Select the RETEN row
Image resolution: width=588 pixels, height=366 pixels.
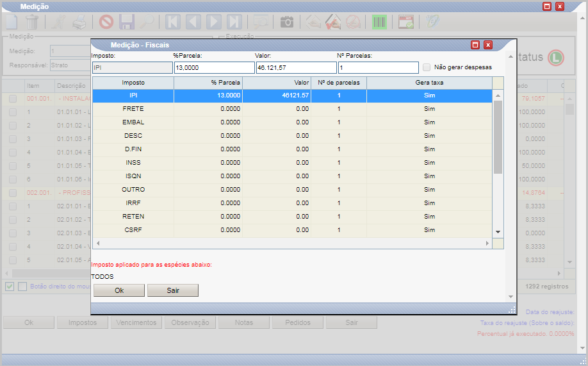(x=293, y=217)
